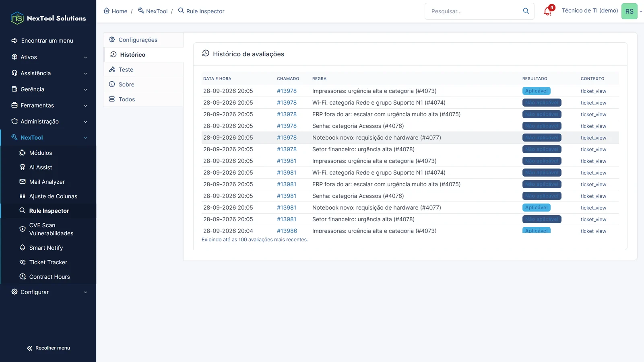644x362 pixels.
Task: Click Aplicável badge for ticket #13978
Action: click(536, 91)
